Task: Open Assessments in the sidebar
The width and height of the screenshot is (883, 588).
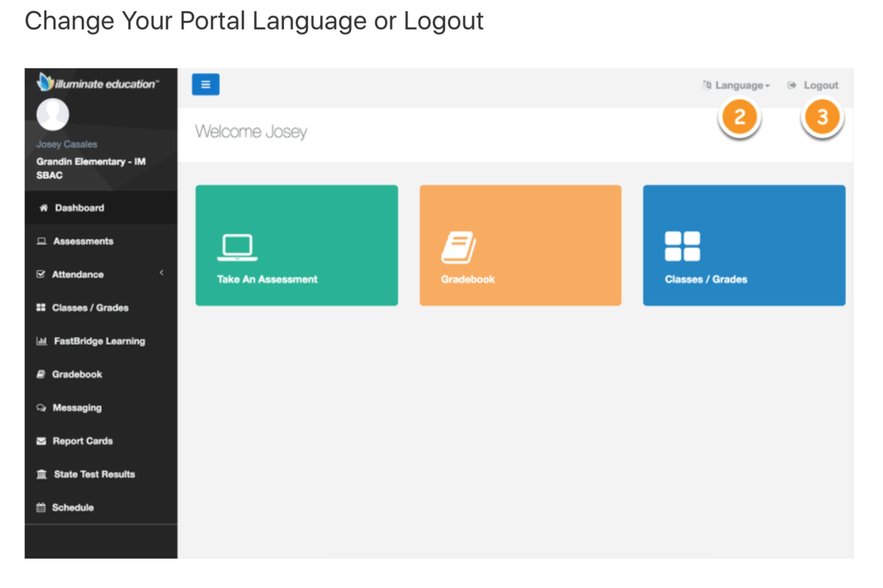Action: [101, 241]
